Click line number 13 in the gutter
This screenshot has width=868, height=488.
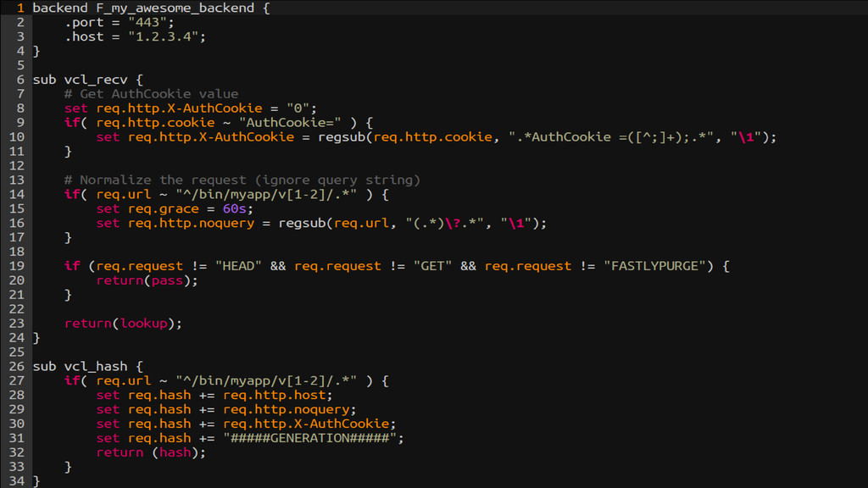coord(17,180)
